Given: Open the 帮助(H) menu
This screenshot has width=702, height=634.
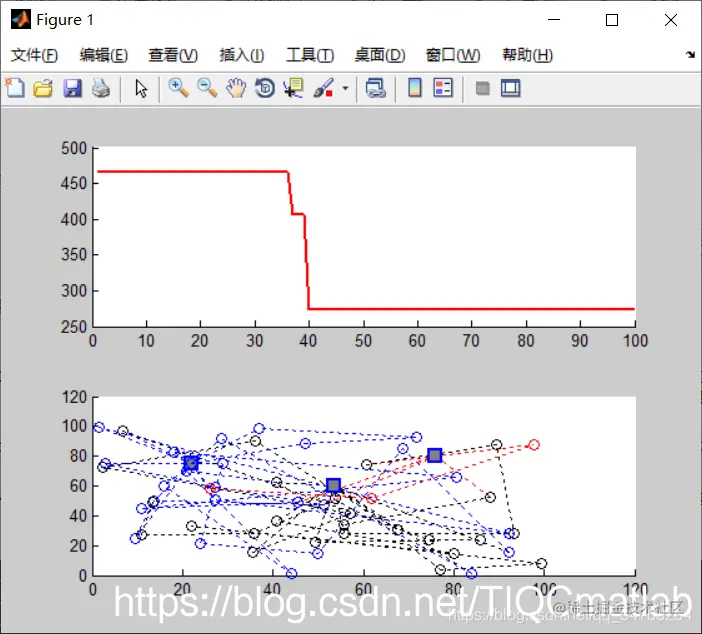Looking at the screenshot, I should coord(527,55).
